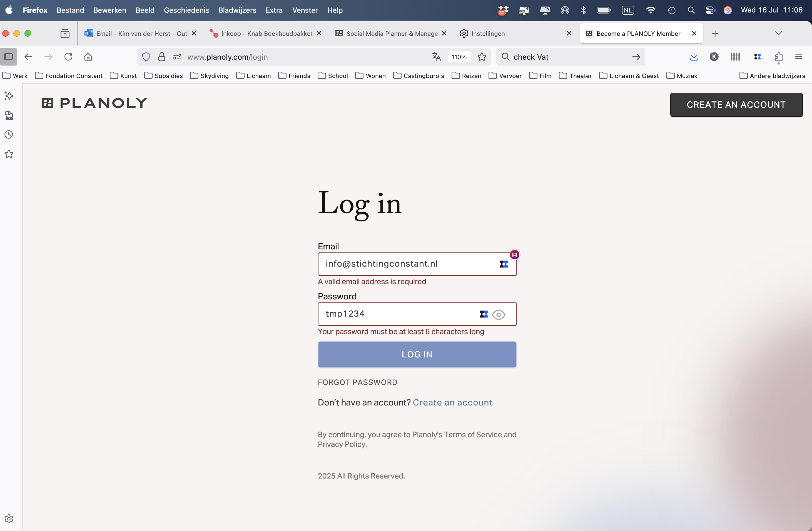Viewport: 812px width, 531px height.
Task: Go forward with the forward arrow
Action: 48,57
